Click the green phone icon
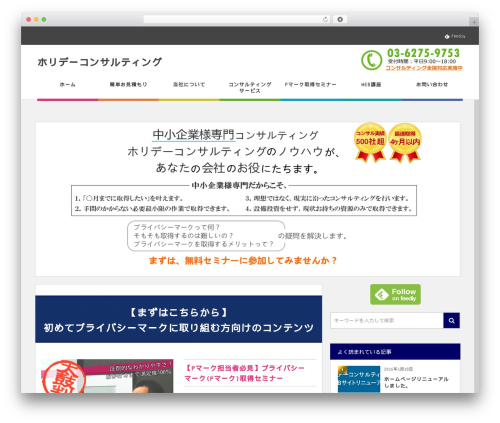The height and width of the screenshot is (423, 500). tap(371, 60)
